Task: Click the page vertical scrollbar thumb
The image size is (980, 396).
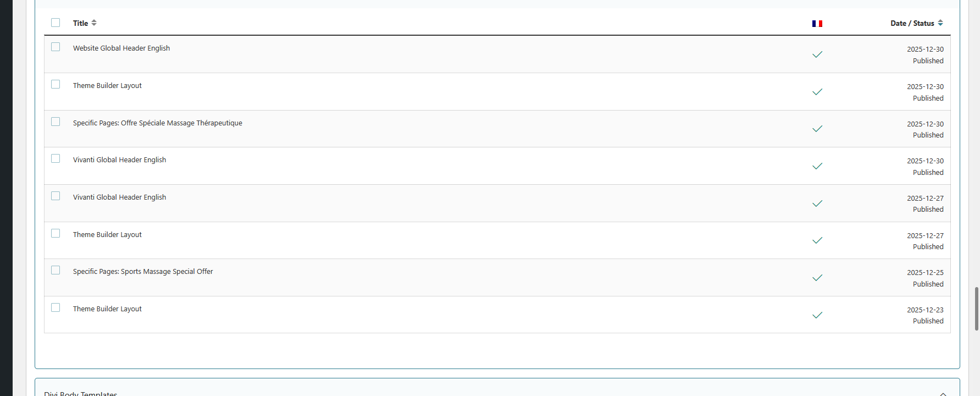Action: [977, 308]
